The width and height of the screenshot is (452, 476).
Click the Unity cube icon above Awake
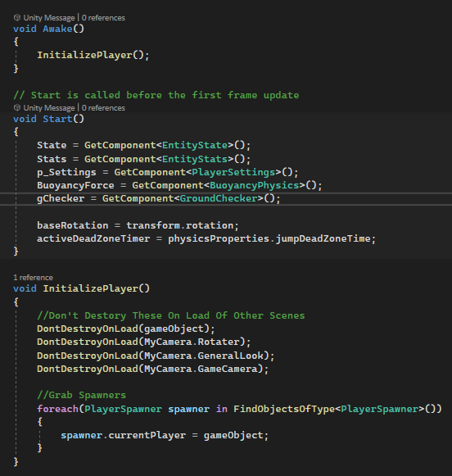(17, 17)
